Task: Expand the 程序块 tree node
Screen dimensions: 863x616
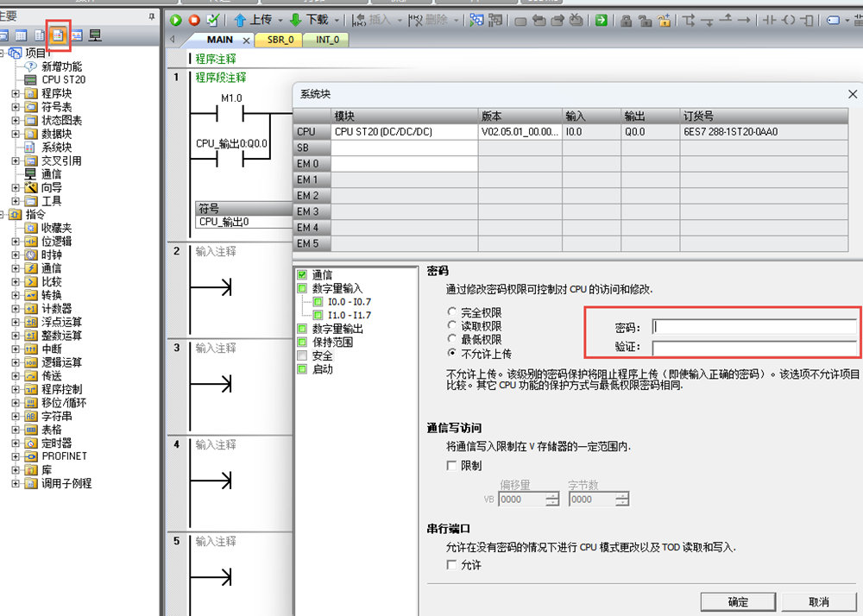Action: [x=15, y=93]
